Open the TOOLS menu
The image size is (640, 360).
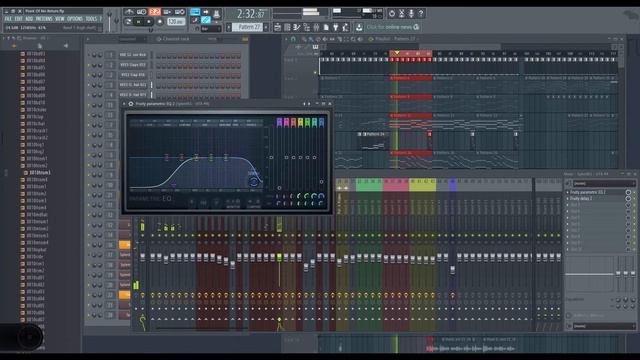point(91,19)
